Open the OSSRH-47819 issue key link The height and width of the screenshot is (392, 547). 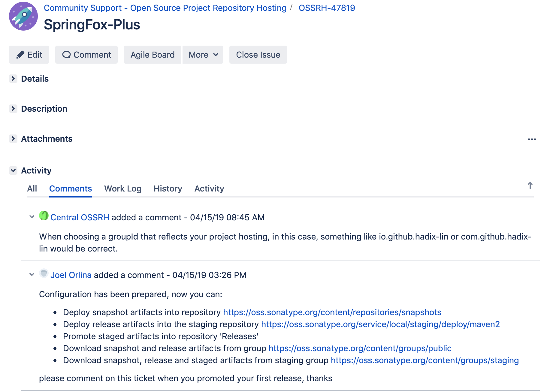coord(327,8)
